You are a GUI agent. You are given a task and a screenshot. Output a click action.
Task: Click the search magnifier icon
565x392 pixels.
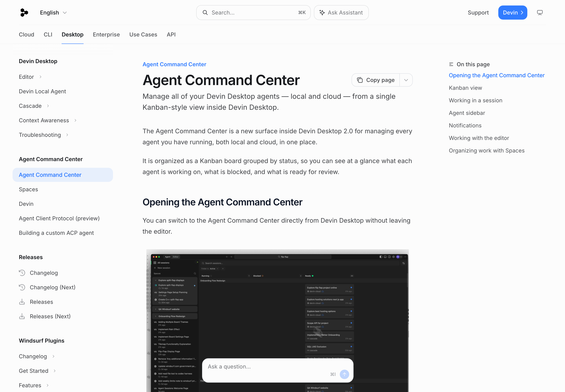pos(205,13)
